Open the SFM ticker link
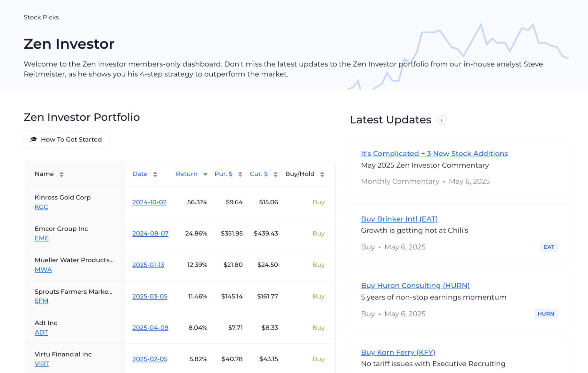 tap(41, 301)
